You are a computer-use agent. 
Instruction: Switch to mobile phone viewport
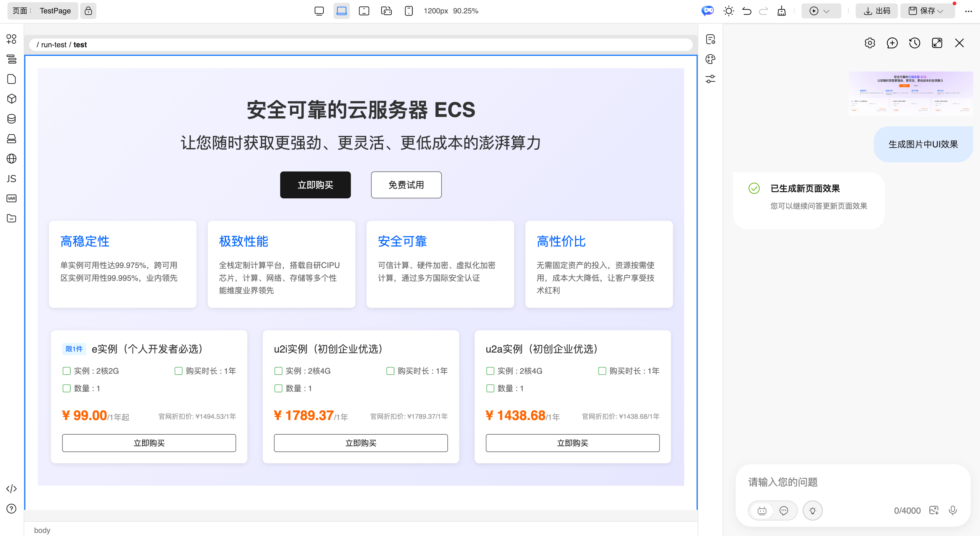[x=409, y=11]
